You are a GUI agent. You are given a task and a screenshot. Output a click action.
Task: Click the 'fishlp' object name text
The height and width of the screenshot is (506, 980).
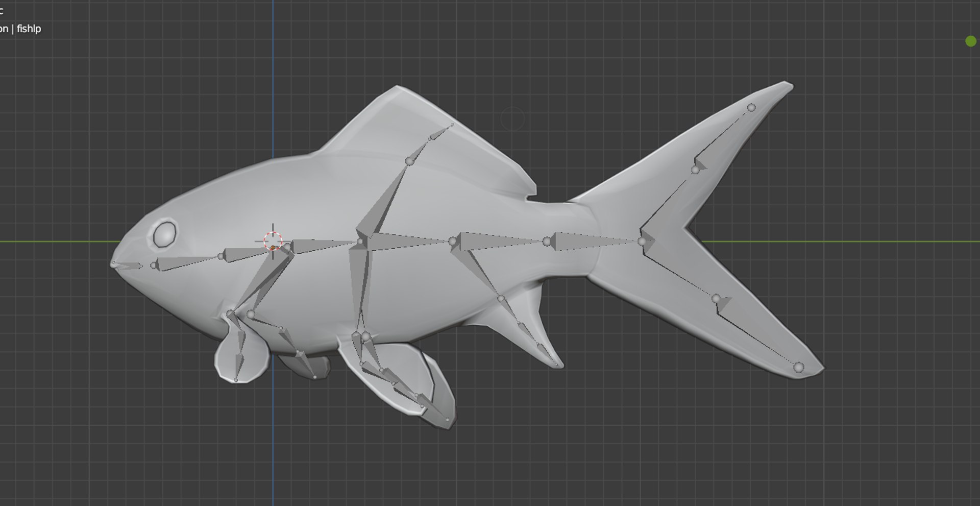[x=29, y=29]
